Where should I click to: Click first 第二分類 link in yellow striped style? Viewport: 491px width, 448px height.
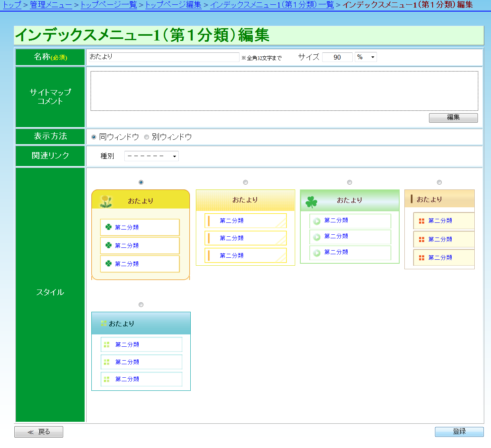coord(232,221)
